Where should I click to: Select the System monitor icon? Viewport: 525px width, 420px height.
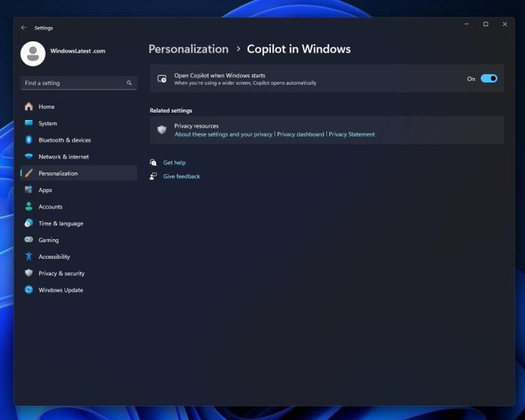click(28, 123)
